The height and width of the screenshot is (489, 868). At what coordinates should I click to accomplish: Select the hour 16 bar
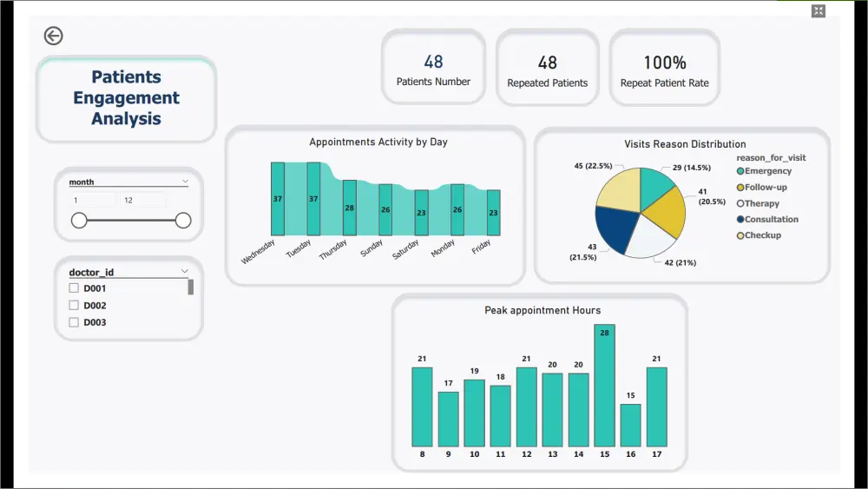coord(630,426)
